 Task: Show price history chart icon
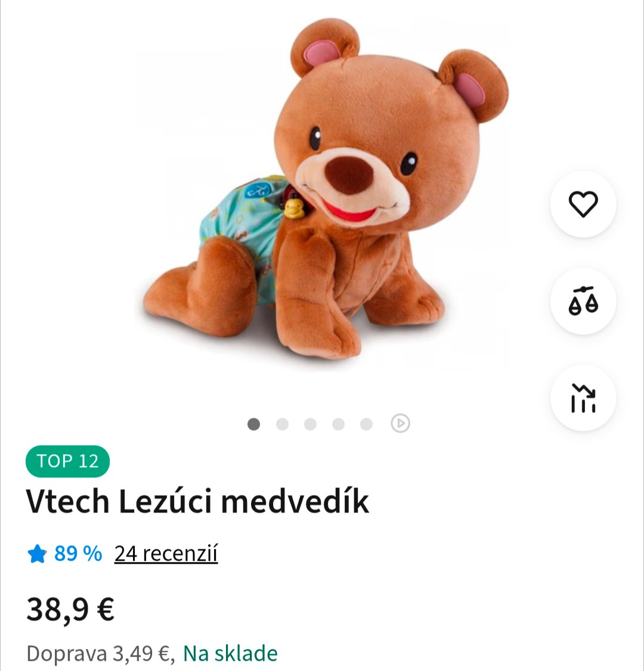coord(583,398)
